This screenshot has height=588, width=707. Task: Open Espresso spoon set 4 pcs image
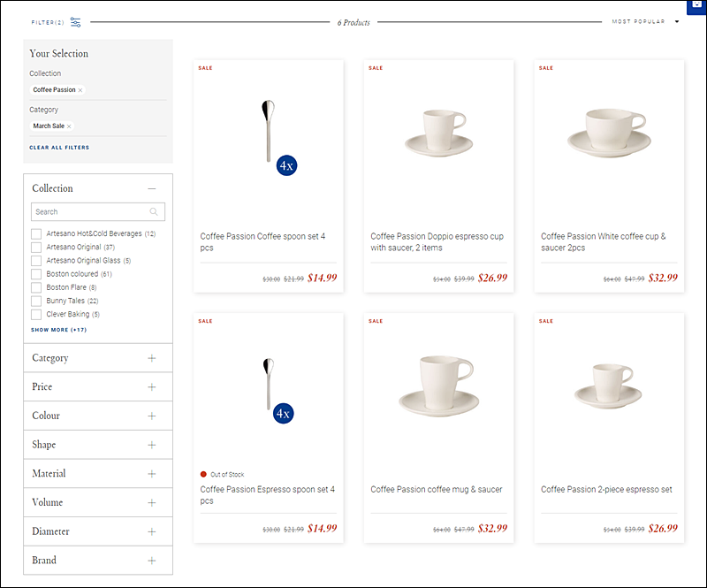click(269, 384)
